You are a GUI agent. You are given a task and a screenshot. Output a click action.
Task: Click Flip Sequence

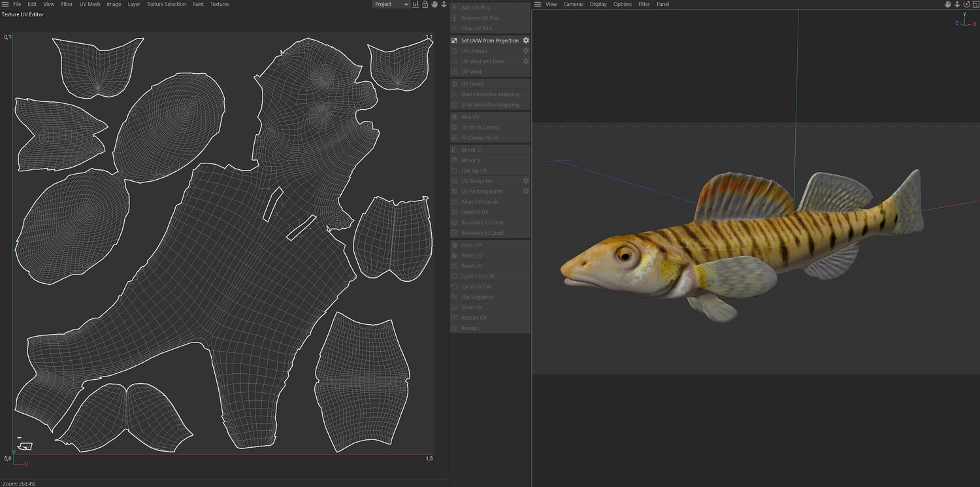tap(490, 297)
